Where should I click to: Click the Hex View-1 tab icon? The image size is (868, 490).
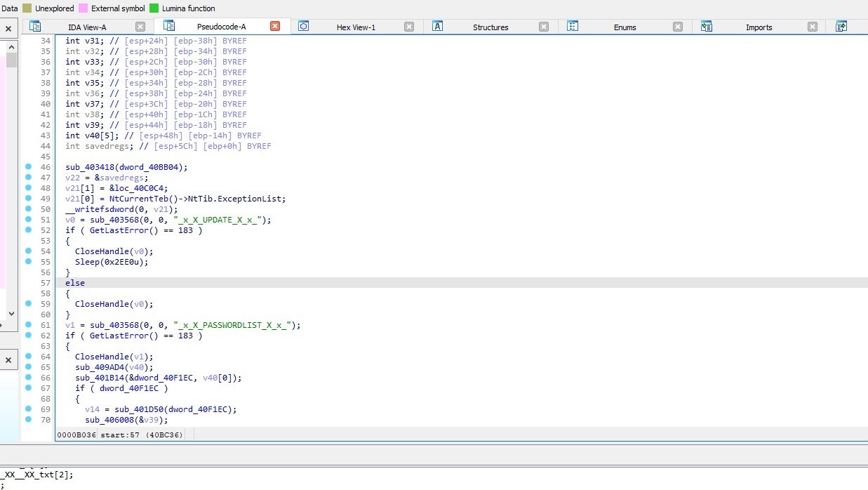tap(303, 27)
